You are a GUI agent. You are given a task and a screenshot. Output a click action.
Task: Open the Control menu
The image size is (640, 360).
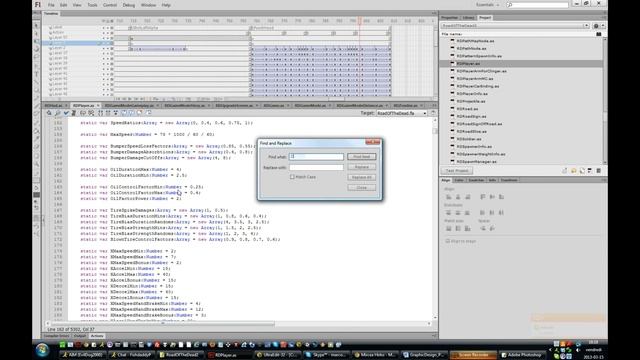109,5
